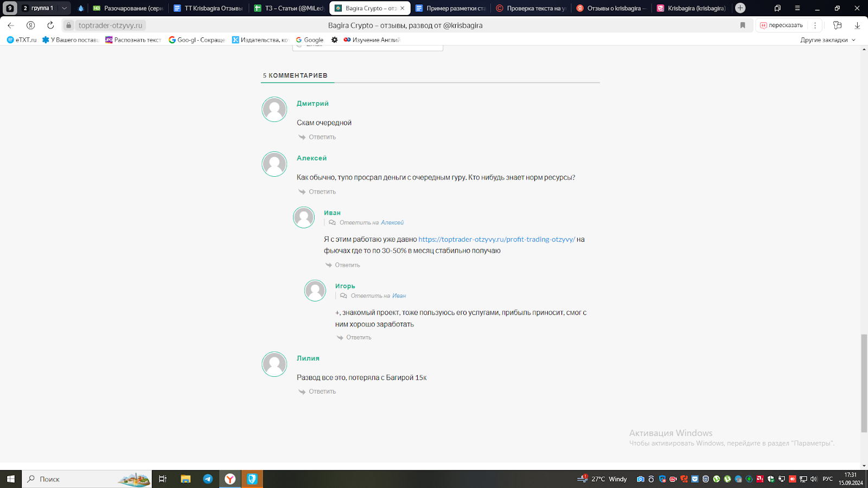Screen dimensions: 868x488
Task: Open Task View on the taskbar
Action: (x=163, y=479)
